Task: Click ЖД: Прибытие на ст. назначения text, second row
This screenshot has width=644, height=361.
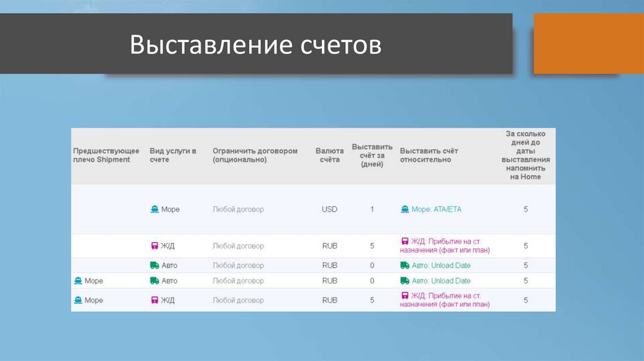Action: tap(445, 246)
